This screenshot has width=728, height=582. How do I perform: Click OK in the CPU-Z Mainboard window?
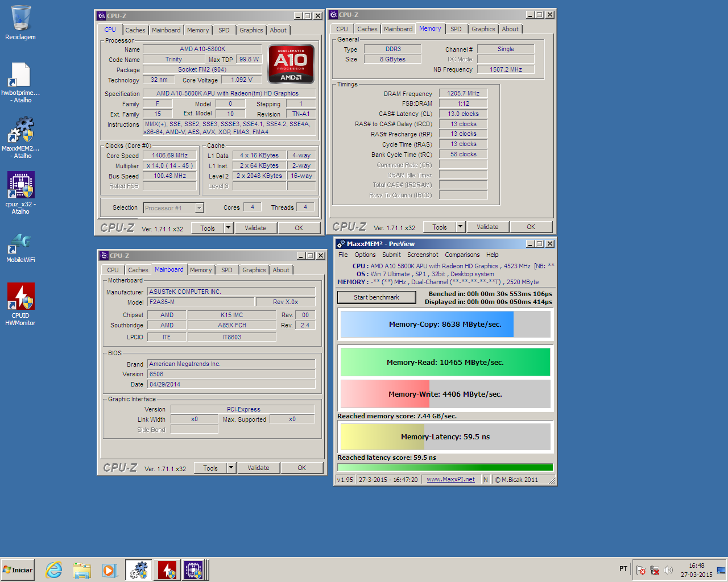302,468
